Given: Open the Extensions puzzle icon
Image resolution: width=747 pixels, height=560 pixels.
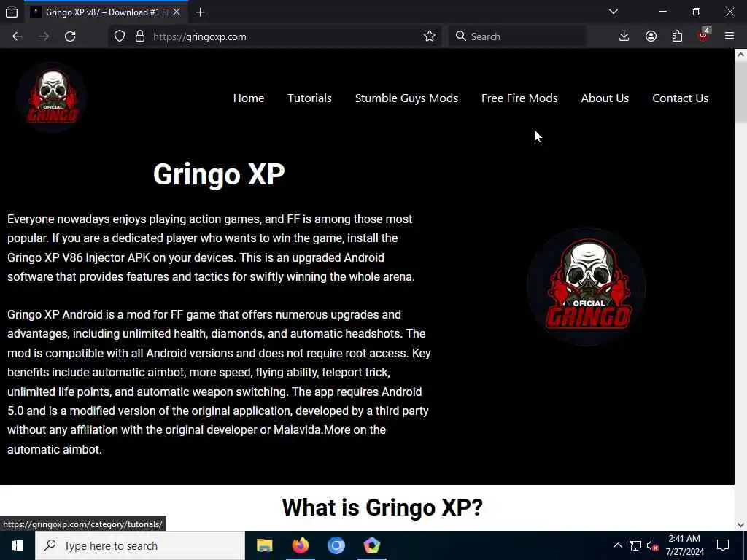Looking at the screenshot, I should [677, 36].
